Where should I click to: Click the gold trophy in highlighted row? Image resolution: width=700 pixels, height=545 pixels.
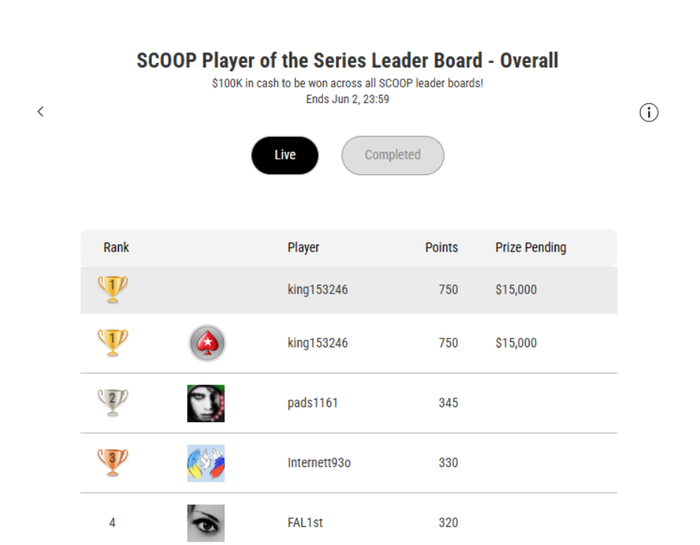click(x=112, y=289)
